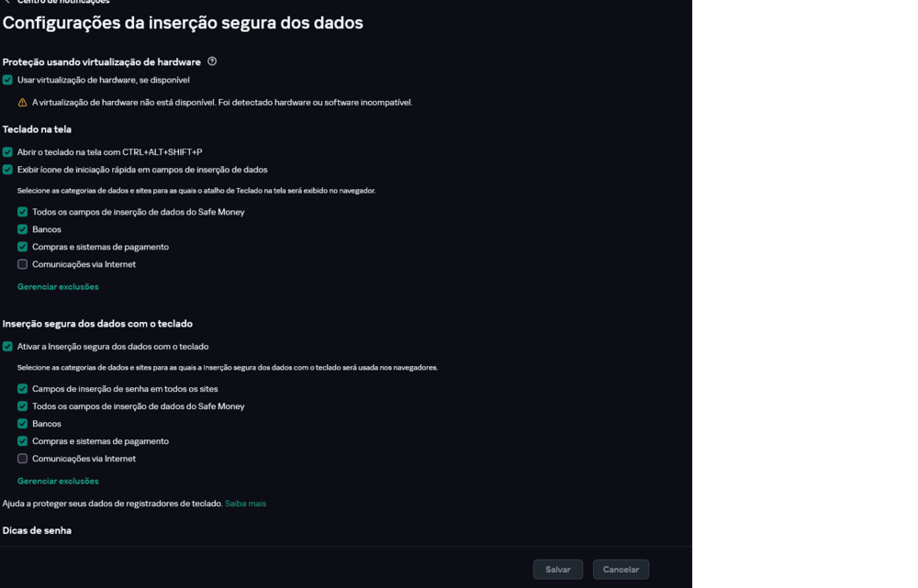This screenshot has height=588, width=918.
Task: Disable 'Exibir ícone de iniciação rápida' checkbox
Action: (7, 170)
